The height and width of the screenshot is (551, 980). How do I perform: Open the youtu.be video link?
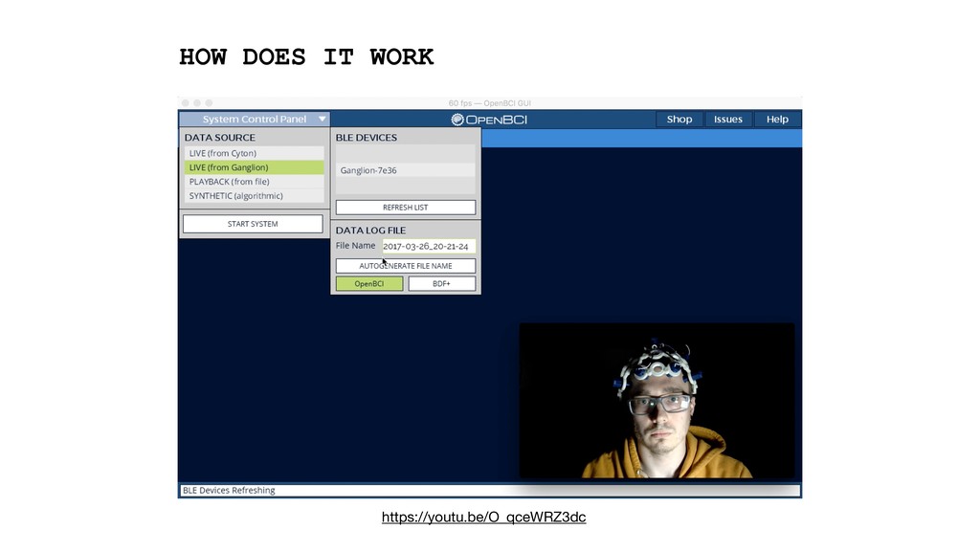[x=483, y=518]
